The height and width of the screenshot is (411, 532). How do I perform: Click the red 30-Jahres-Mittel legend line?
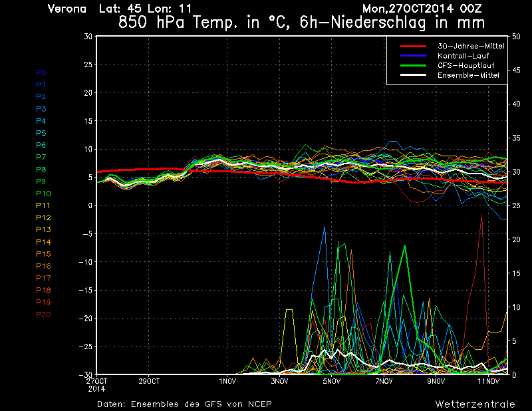click(x=412, y=46)
